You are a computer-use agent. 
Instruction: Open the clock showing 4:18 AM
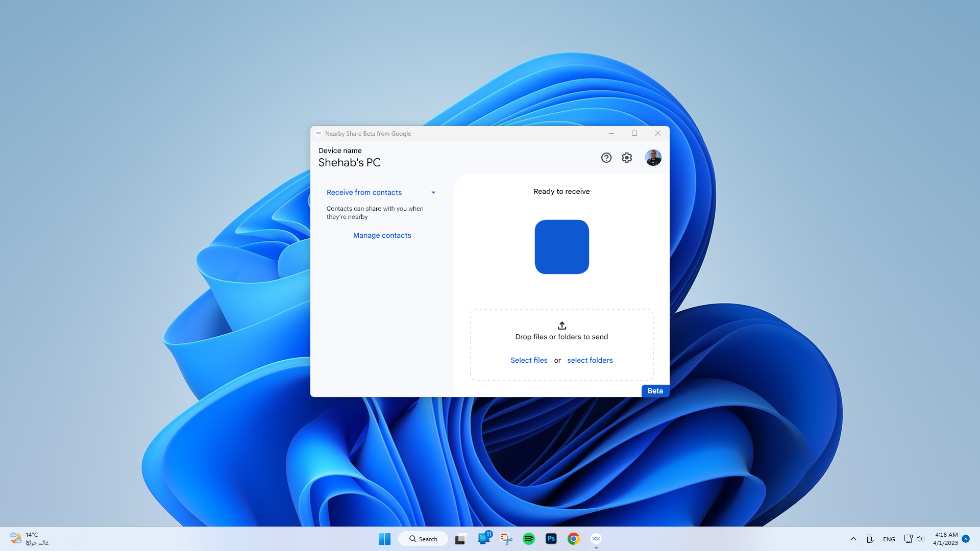point(945,539)
